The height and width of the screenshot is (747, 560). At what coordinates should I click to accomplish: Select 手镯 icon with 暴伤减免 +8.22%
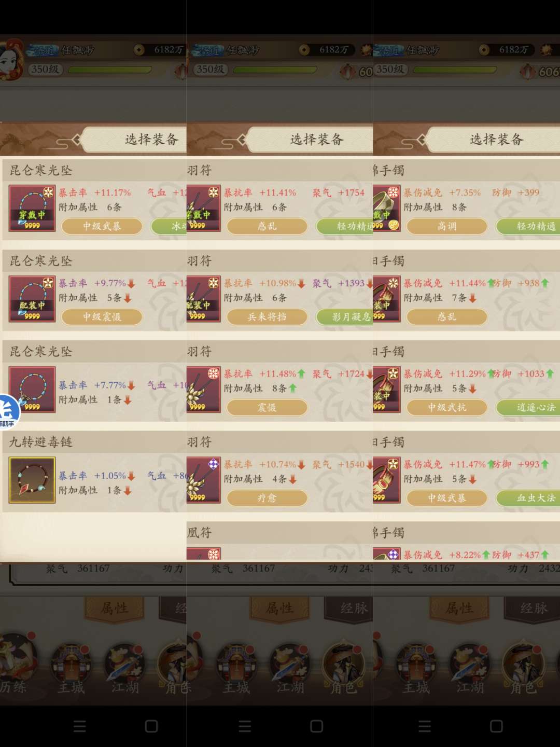point(387,554)
